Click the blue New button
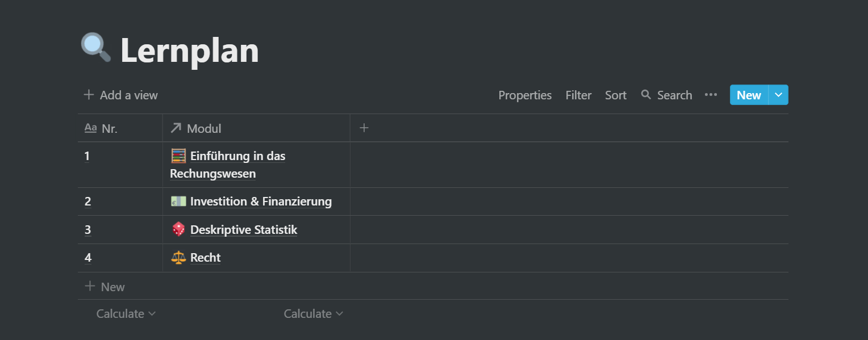 click(x=749, y=95)
